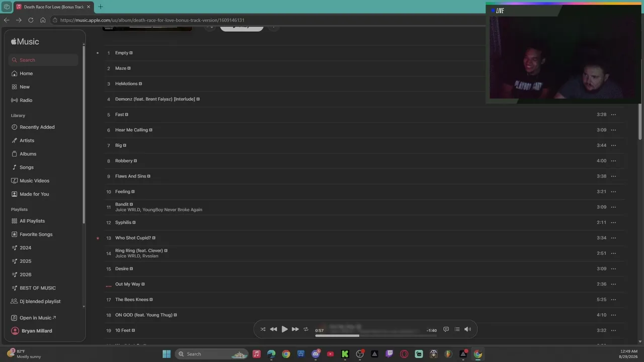This screenshot has height=362, width=644.
Task: Open more options for Feeling
Action: pyautogui.click(x=613, y=192)
